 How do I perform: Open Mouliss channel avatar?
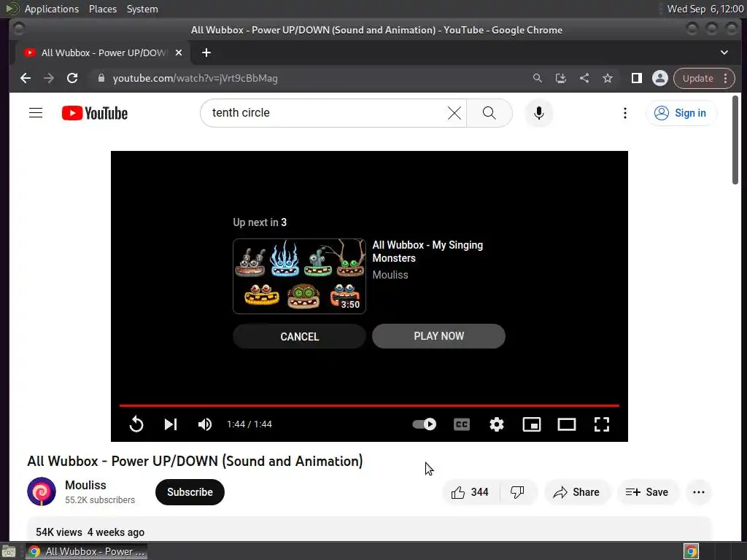[42, 491]
